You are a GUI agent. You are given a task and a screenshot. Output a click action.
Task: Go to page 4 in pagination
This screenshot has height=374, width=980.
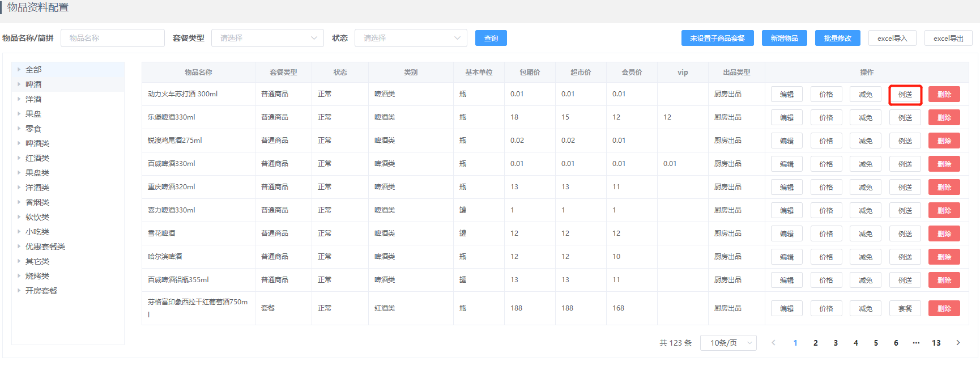856,343
